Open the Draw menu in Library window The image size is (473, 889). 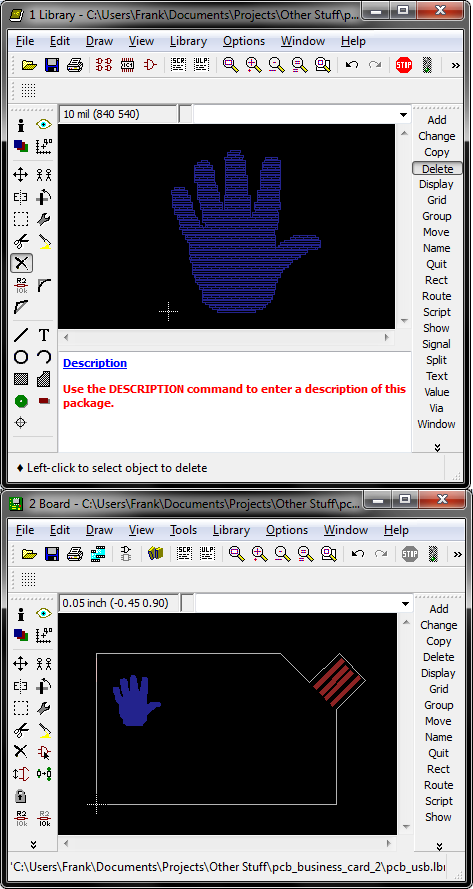(99, 41)
